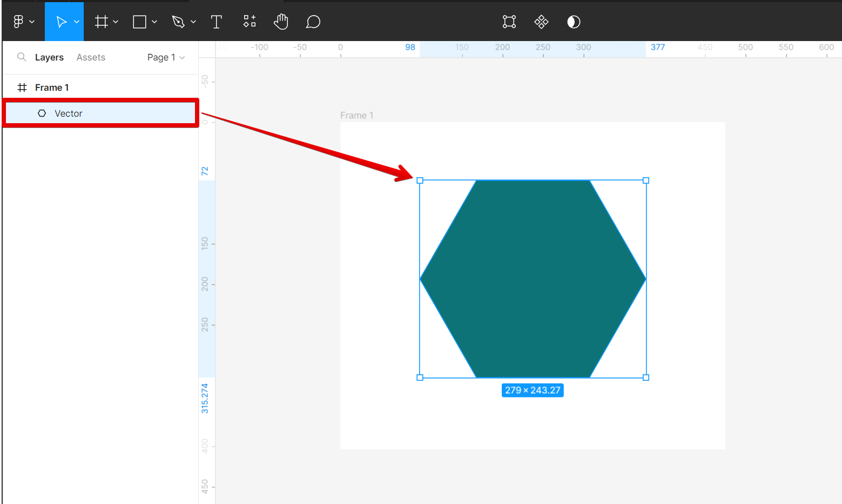Select the Rectangle shape tool
The height and width of the screenshot is (504, 842).
click(x=139, y=22)
